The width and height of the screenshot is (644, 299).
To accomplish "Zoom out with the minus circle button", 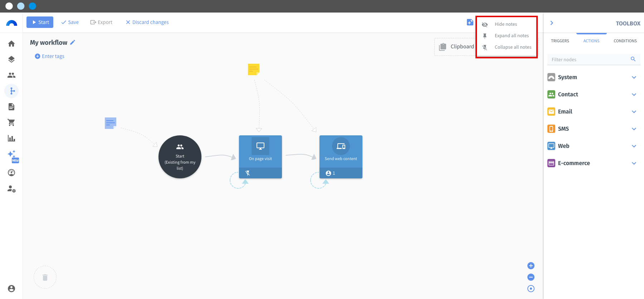I will pyautogui.click(x=531, y=277).
